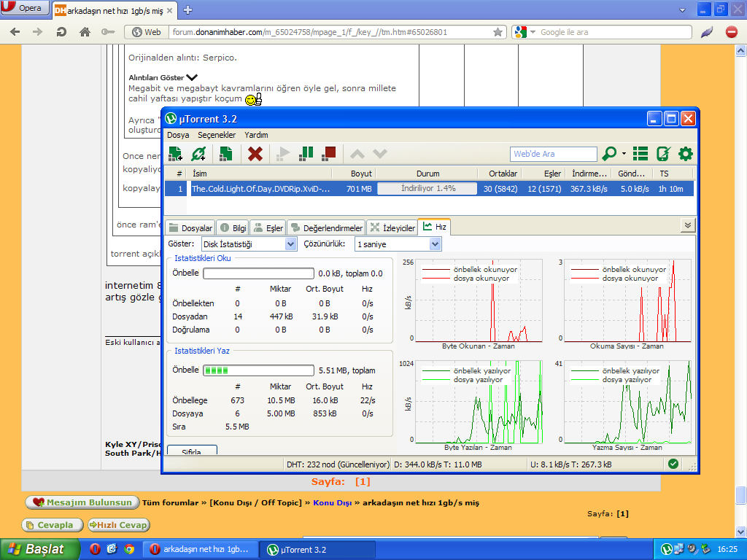Open µTorrent 3.2 taskbar button
The width and height of the screenshot is (747, 560).
click(317, 550)
